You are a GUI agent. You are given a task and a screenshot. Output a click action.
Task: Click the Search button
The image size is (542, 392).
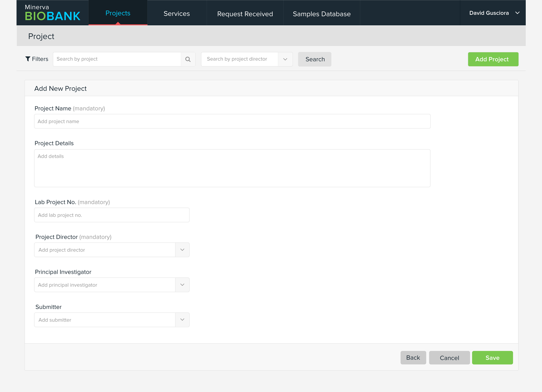pos(315,59)
